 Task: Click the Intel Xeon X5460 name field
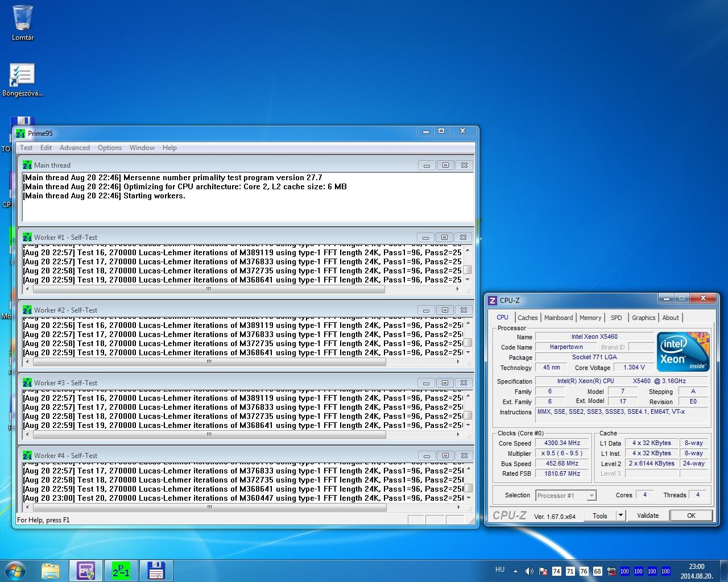pos(594,336)
